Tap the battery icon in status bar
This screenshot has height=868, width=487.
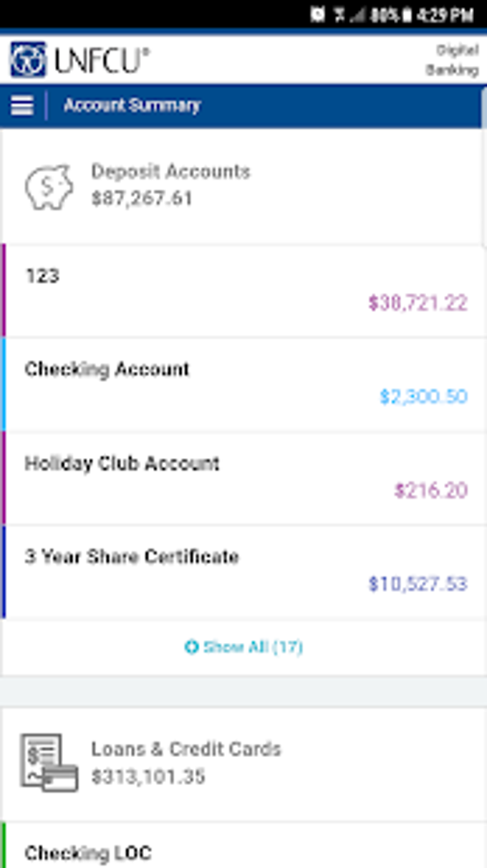pyautogui.click(x=407, y=15)
